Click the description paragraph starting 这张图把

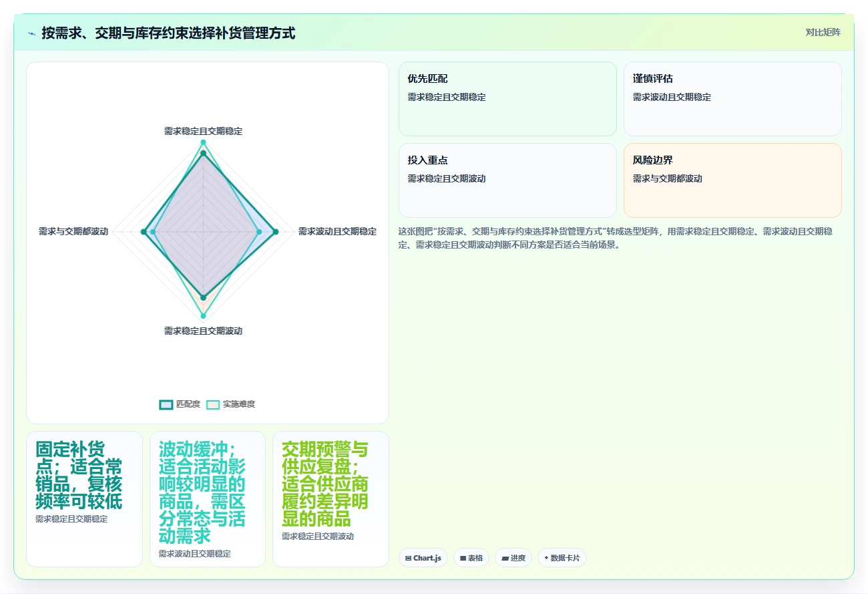click(x=615, y=238)
